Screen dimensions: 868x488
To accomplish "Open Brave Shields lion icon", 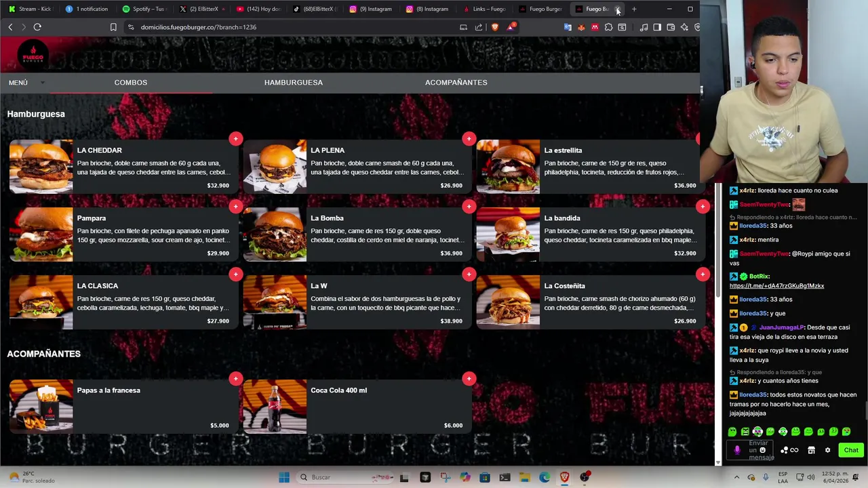I will (x=495, y=27).
